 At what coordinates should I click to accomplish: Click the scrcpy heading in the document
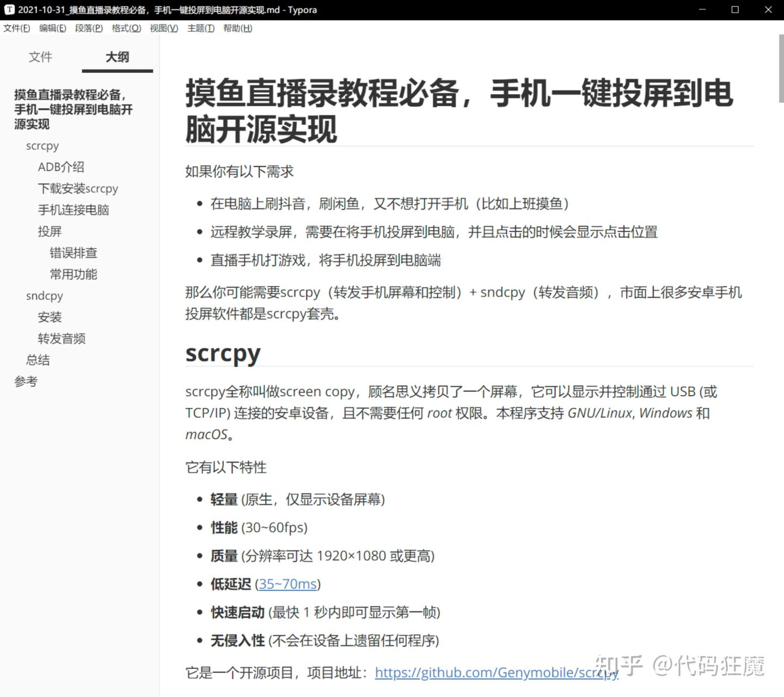[223, 354]
